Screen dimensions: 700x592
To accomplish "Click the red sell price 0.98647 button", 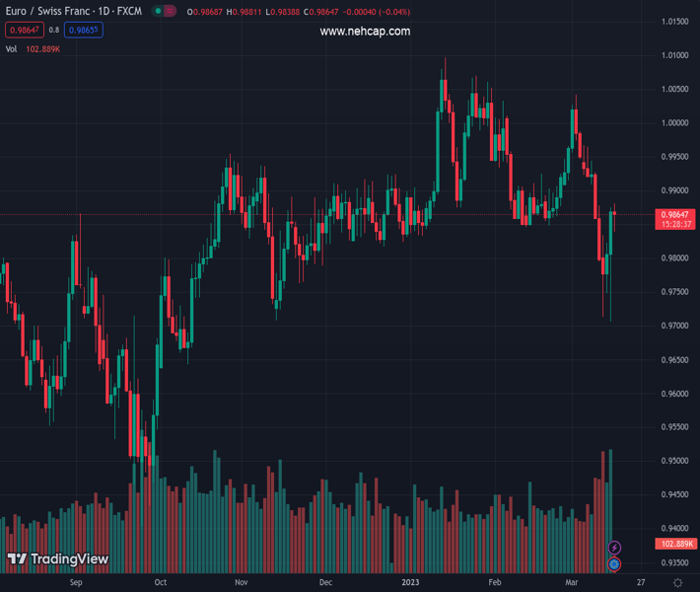I will [x=24, y=31].
